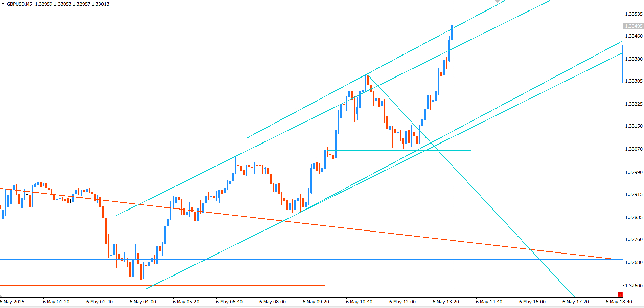This screenshot has height=308, width=644.
Task: Click the 1.33535 price scale label
Action: tap(634, 14)
